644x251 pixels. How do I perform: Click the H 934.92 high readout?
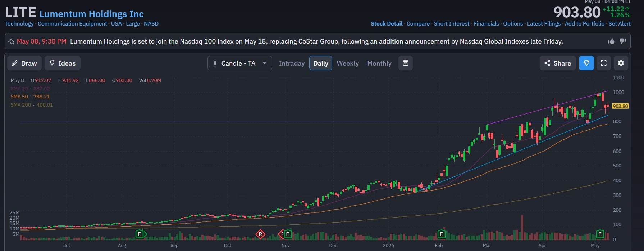pos(68,80)
